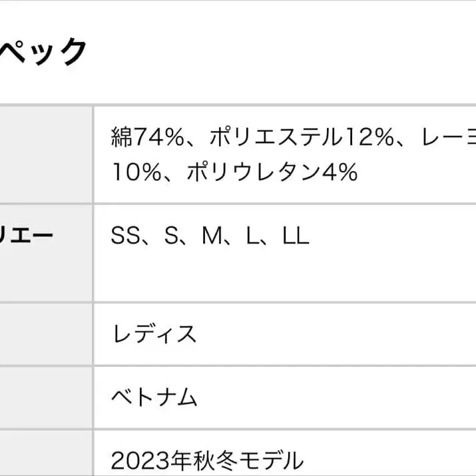Choose the "M" size
476x476 pixels.
tap(210, 236)
